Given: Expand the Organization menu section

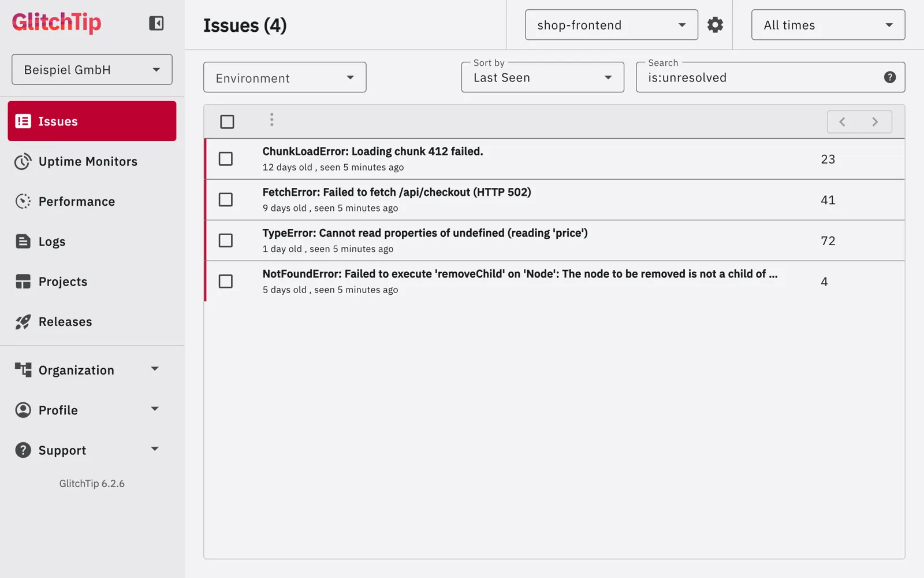Looking at the screenshot, I should pos(92,370).
